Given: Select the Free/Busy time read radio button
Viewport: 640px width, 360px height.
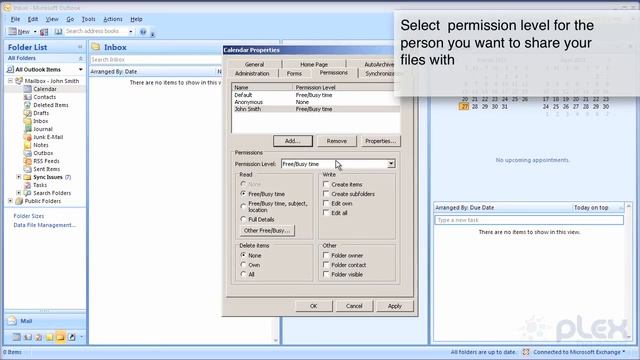Looking at the screenshot, I should point(243,194).
